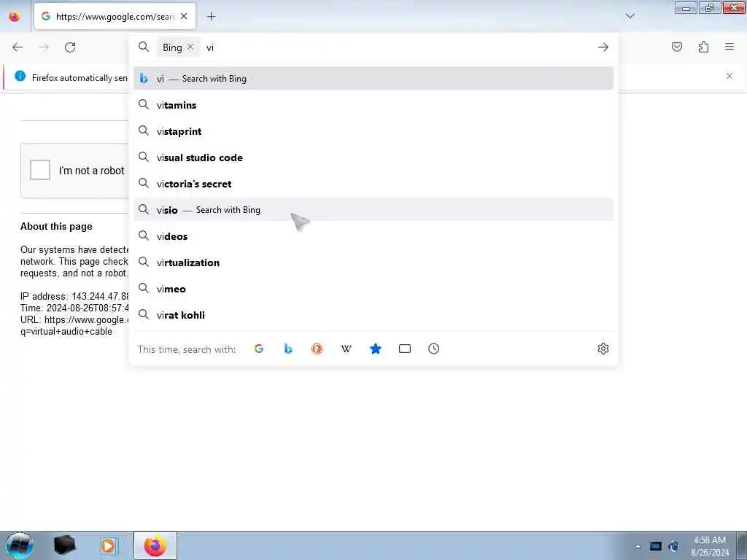Search bookmarks using the star icon
Viewport: 747px width, 560px height.
coord(376,349)
